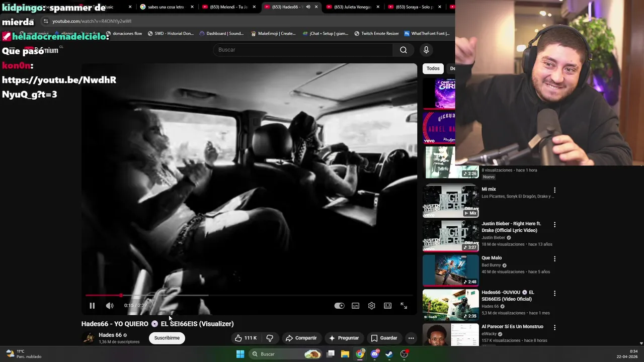Screen dimensions: 644x362
Task: Open Discord from the taskbar
Action: 375,354
